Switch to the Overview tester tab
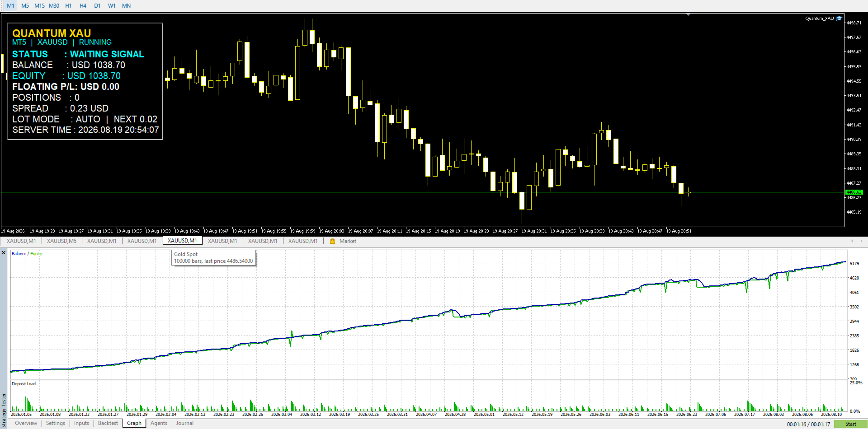Viewport: 868px width, 429px height. (x=26, y=423)
